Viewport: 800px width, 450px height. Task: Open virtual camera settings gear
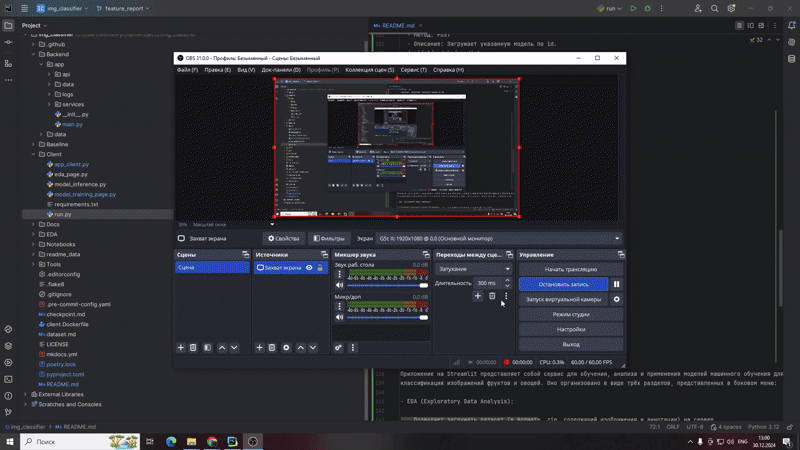[x=616, y=299]
